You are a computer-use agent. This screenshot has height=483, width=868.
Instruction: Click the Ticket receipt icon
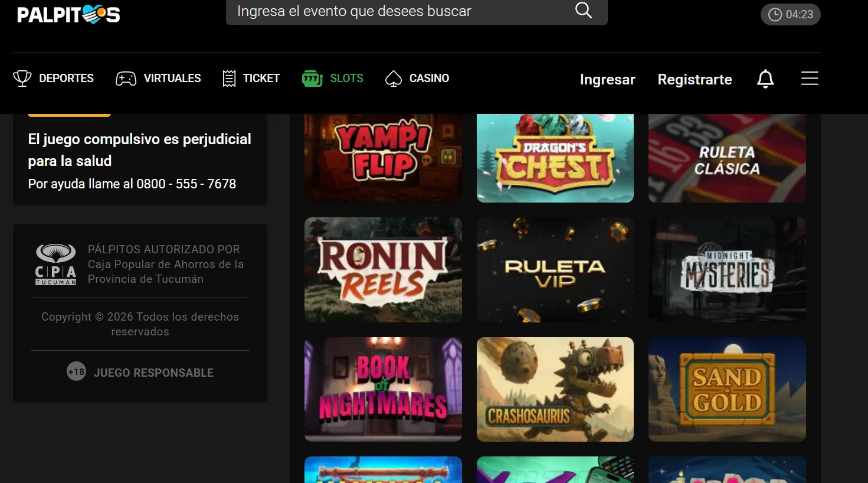(229, 79)
